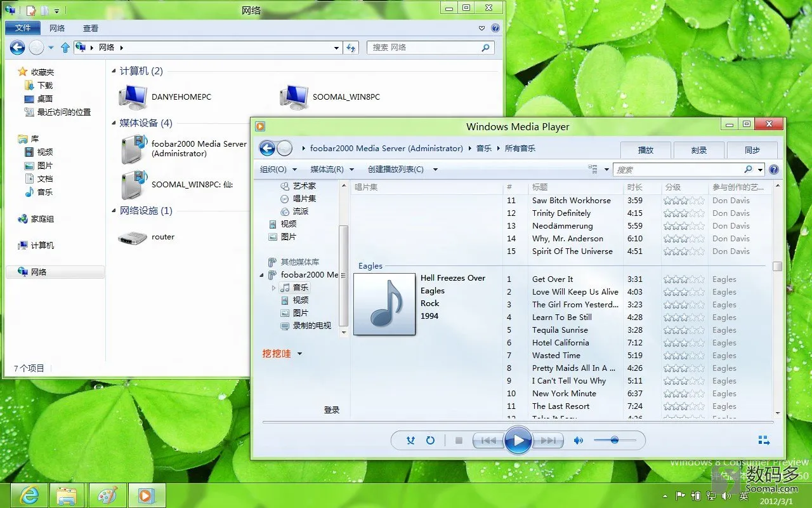Click the Hell Freezes Over album art
The width and height of the screenshot is (812, 508).
coord(384,304)
